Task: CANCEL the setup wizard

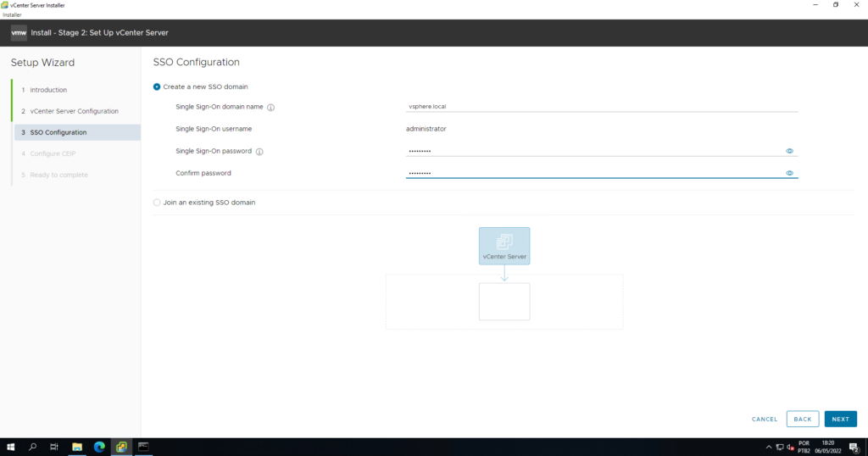Action: pos(765,419)
